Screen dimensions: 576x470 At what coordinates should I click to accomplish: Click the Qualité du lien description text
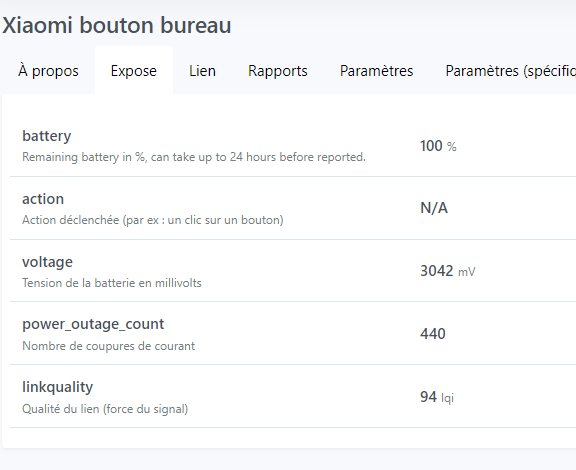pyautogui.click(x=105, y=409)
